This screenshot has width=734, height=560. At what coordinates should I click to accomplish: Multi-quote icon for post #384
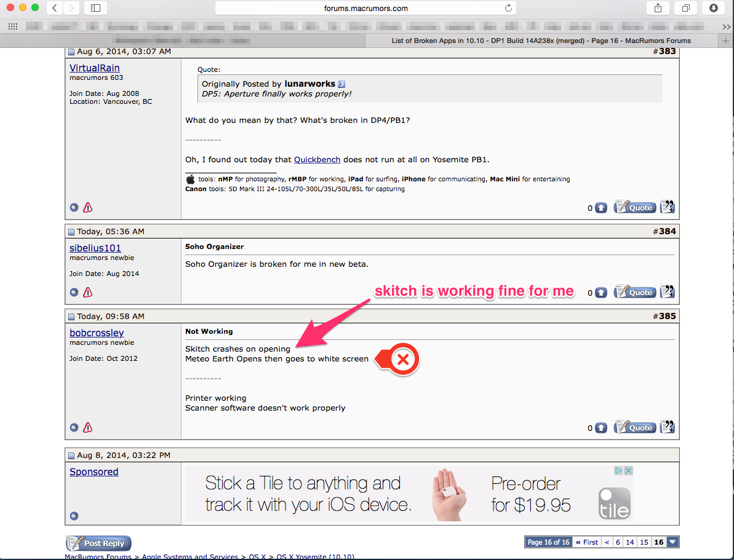[x=667, y=291]
